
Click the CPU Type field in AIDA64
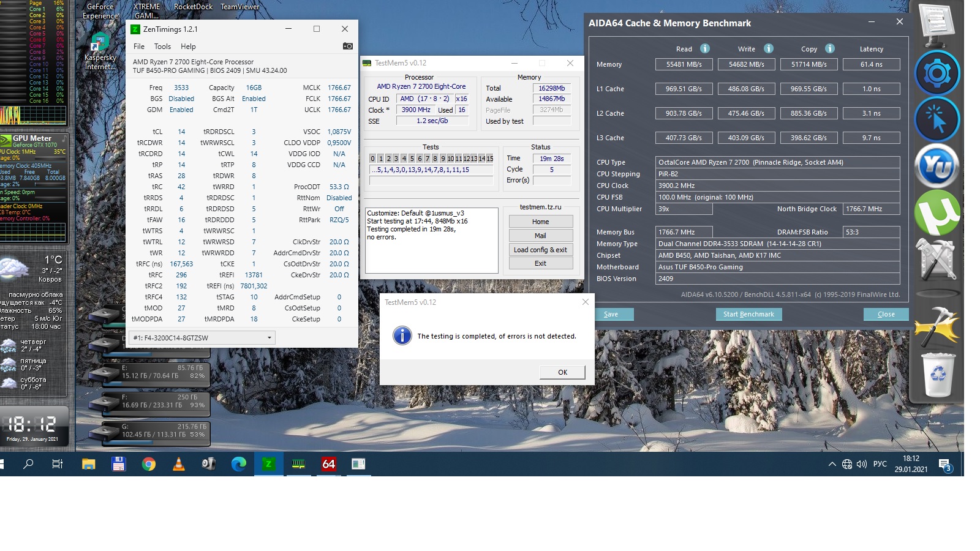pyautogui.click(x=778, y=162)
